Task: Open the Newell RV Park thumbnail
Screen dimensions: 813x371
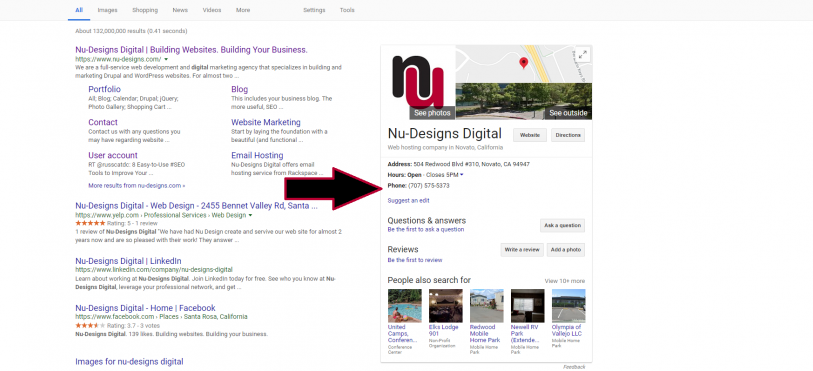Action: tap(527, 306)
